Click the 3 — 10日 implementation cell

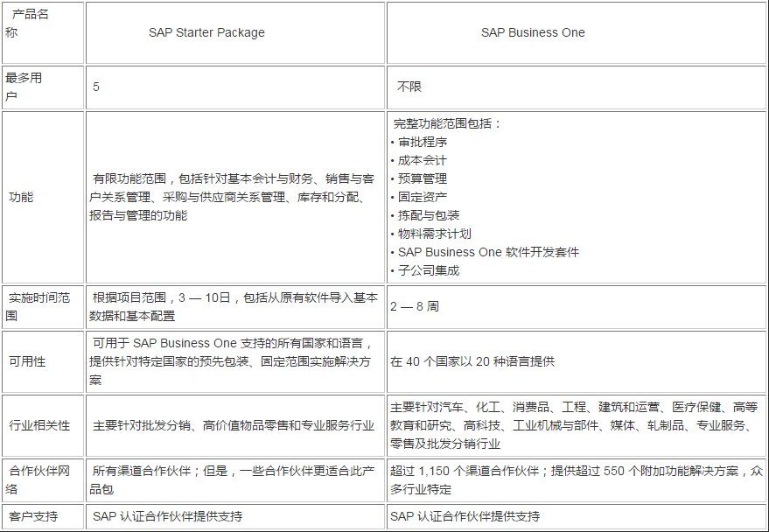click(x=235, y=307)
